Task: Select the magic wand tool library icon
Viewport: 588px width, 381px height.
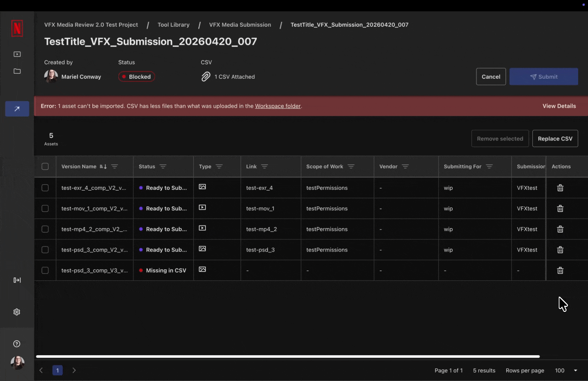Action: tap(17, 109)
